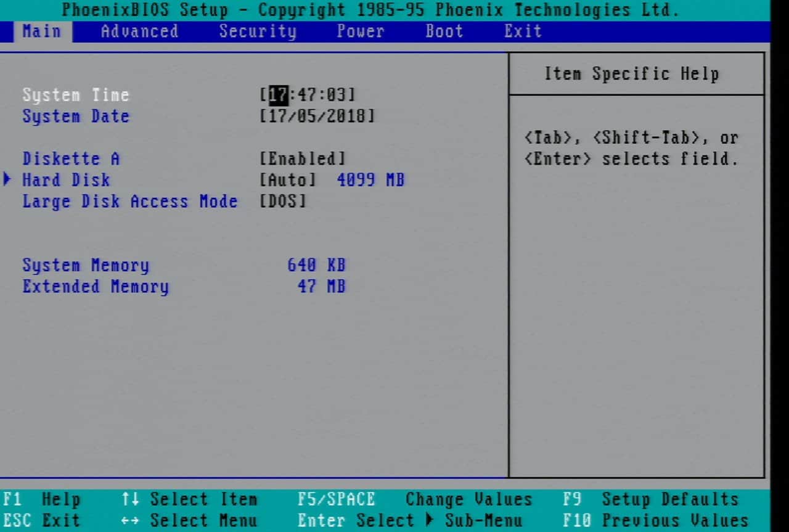Click the Extended Memory label
The width and height of the screenshot is (789, 532).
[x=96, y=287]
